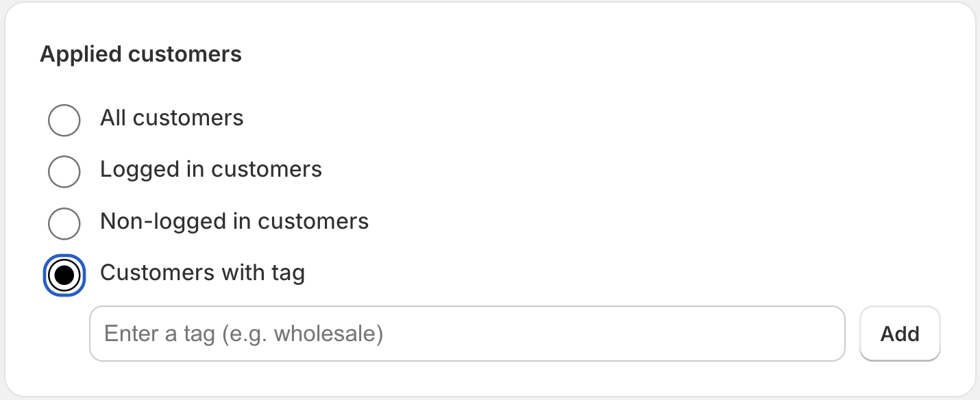Click the Logged in customers label
This screenshot has width=980, height=400.
pyautogui.click(x=210, y=170)
